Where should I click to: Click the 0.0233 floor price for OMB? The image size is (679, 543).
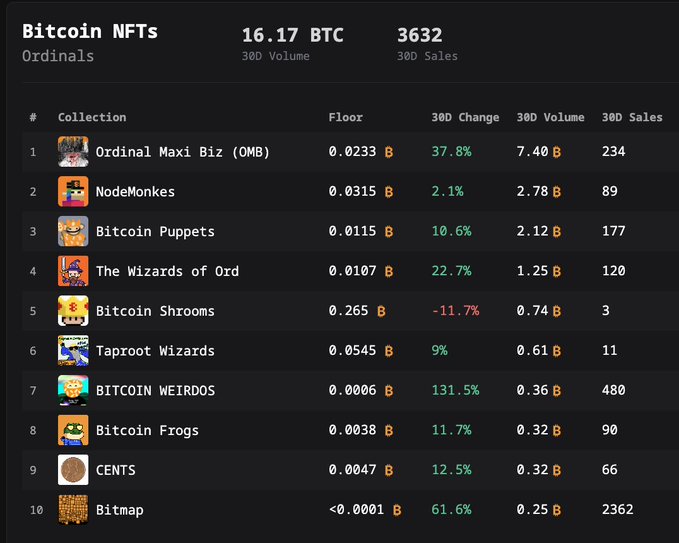(352, 152)
